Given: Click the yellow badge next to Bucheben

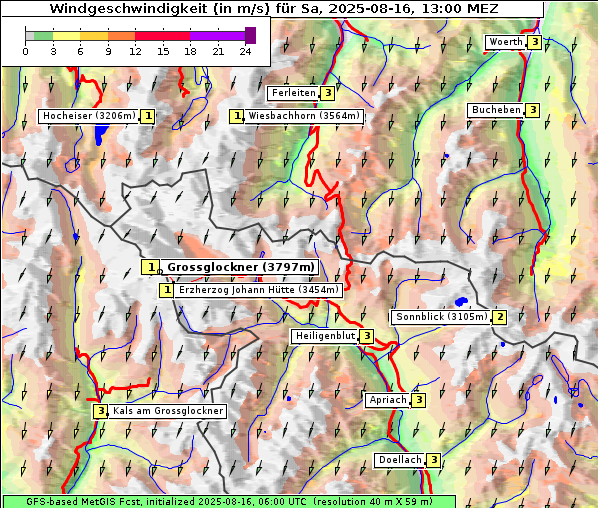Looking at the screenshot, I should [x=532, y=110].
